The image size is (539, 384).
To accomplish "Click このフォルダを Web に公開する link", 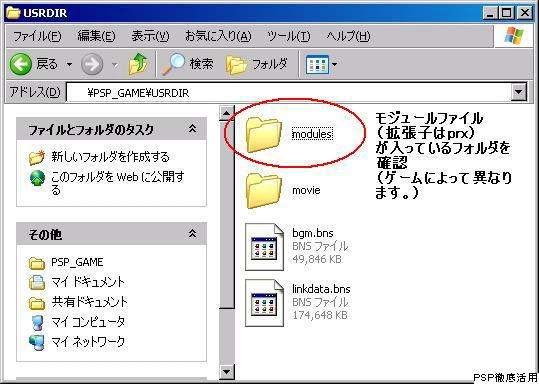I will pyautogui.click(x=118, y=183).
